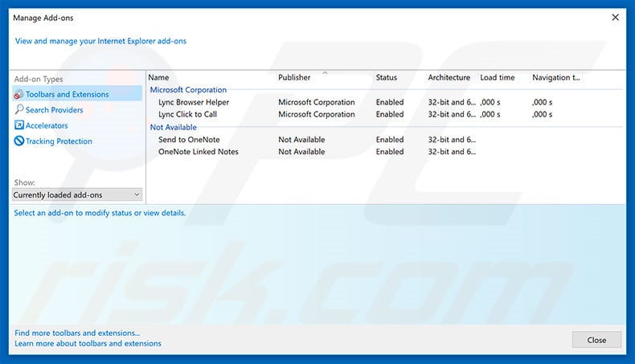Sort by the Name column header
The height and width of the screenshot is (364, 635).
[158, 77]
